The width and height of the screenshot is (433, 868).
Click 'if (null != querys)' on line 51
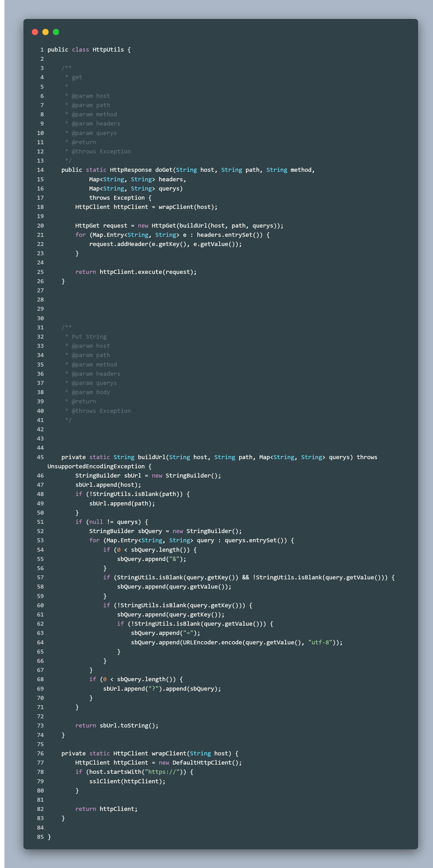pyautogui.click(x=108, y=522)
